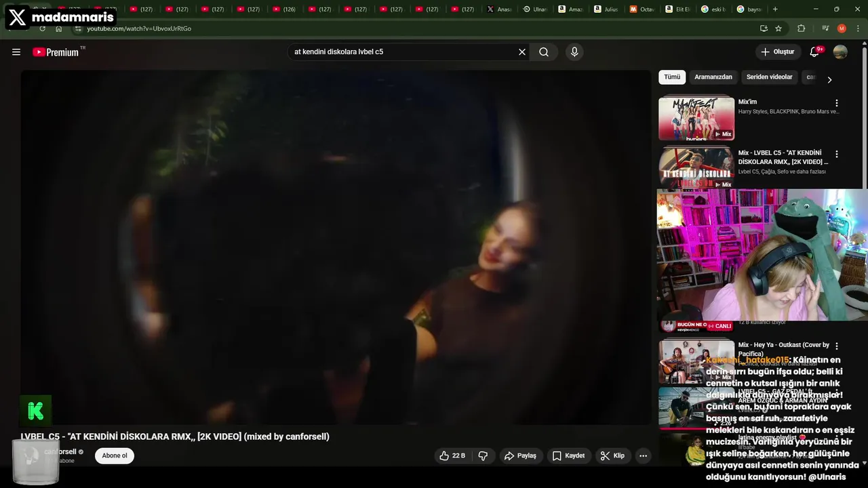Viewport: 868px width, 488px height.
Task: Like the video (22 B)
Action: coord(452,455)
